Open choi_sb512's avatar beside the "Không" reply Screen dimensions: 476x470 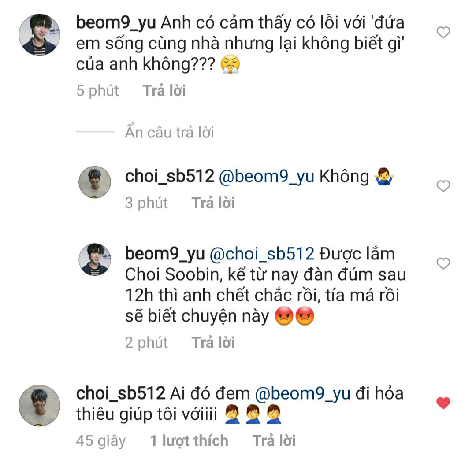tap(95, 182)
